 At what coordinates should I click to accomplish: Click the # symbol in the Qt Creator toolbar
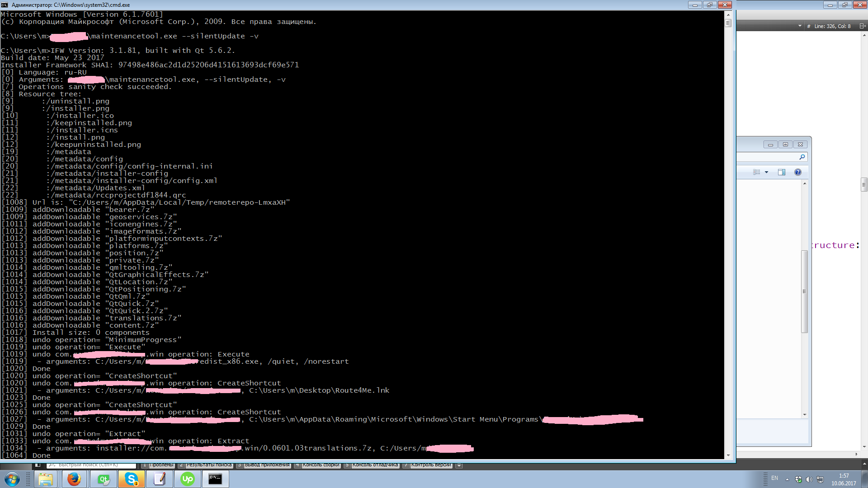(809, 26)
